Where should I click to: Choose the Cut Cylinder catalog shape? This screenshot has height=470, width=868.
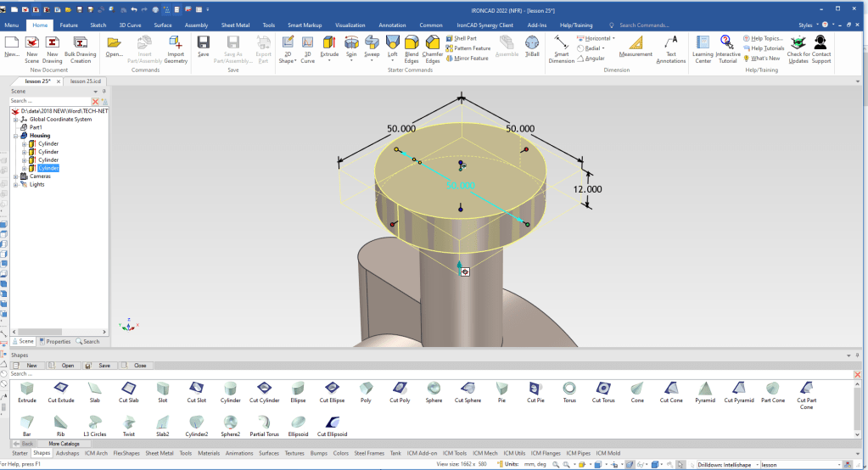point(264,389)
